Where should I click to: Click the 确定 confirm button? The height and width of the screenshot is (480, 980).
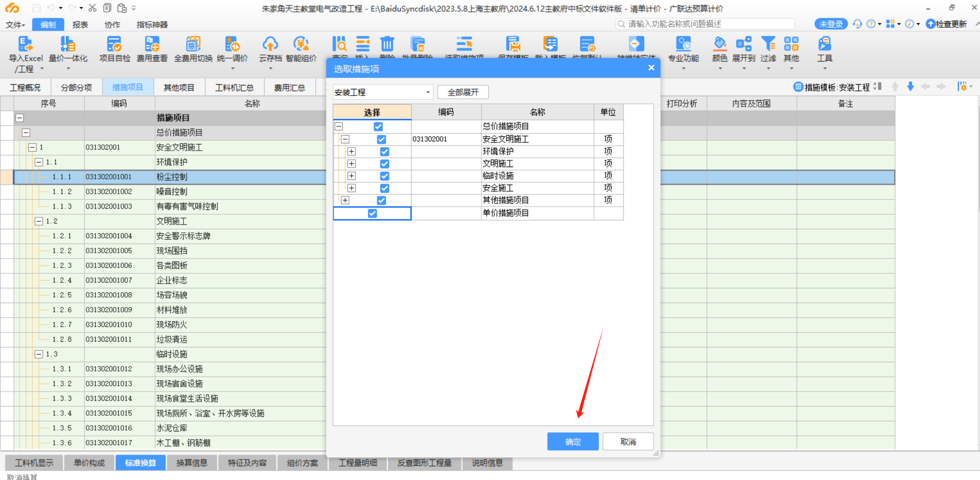(x=572, y=441)
